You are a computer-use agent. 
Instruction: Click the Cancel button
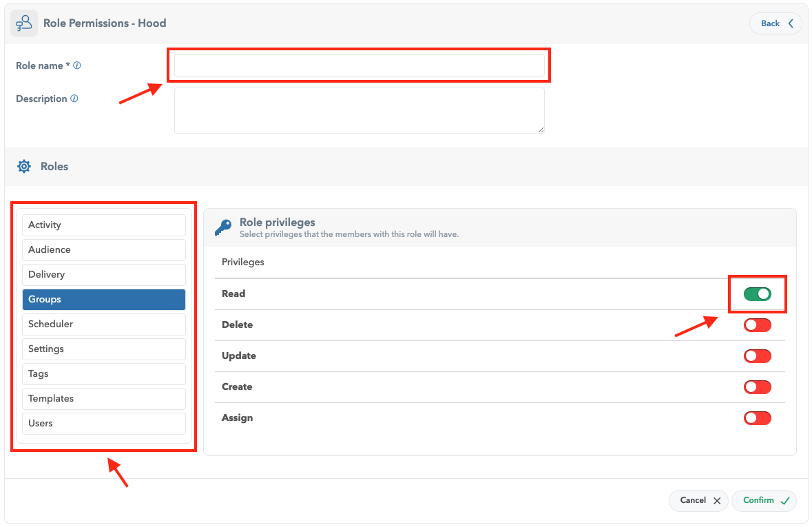click(x=698, y=501)
